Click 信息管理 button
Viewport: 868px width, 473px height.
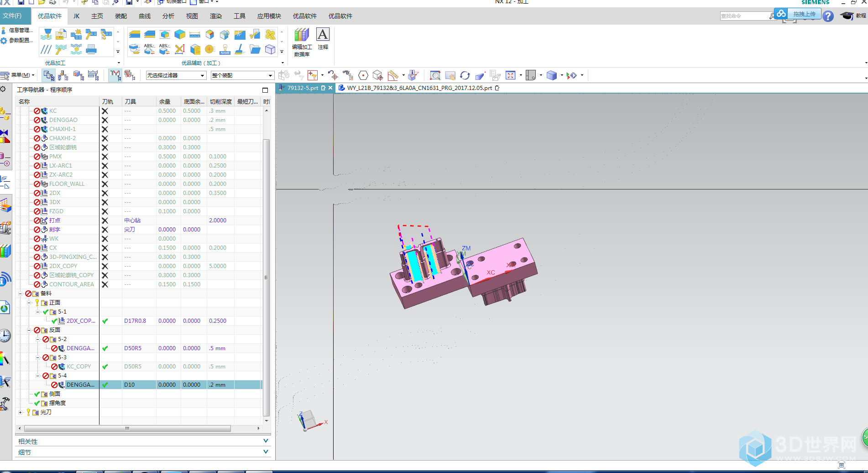[x=18, y=30]
